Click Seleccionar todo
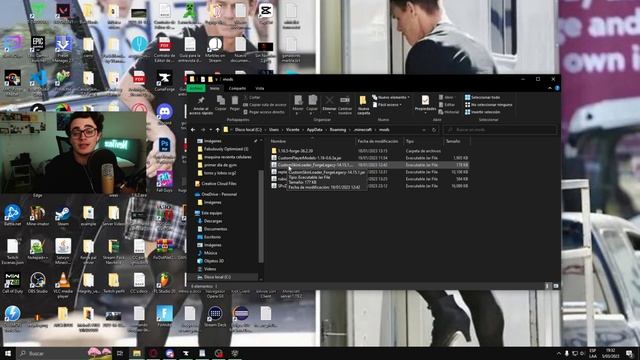Screen dimensions: 640x360 pos(482,98)
